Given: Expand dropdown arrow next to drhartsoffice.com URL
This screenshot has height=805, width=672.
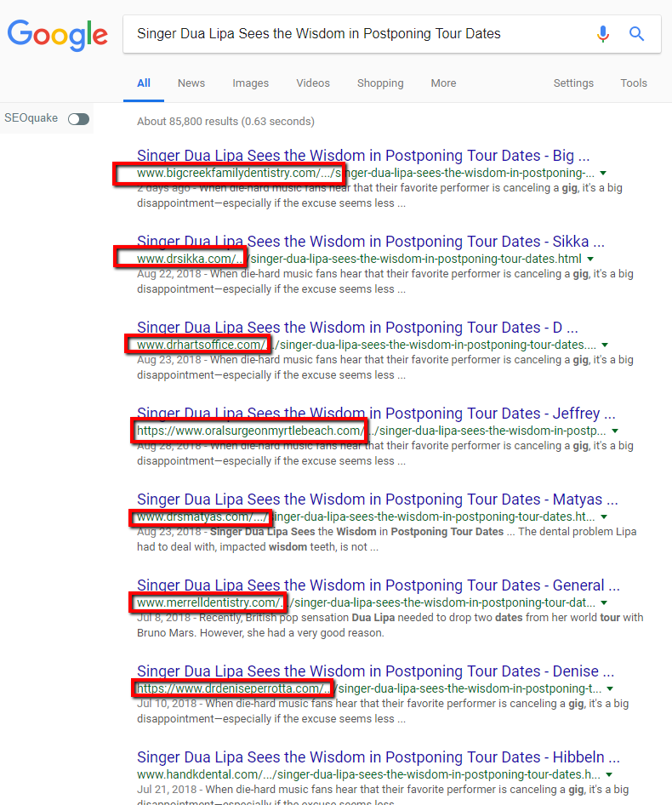Looking at the screenshot, I should 605,345.
